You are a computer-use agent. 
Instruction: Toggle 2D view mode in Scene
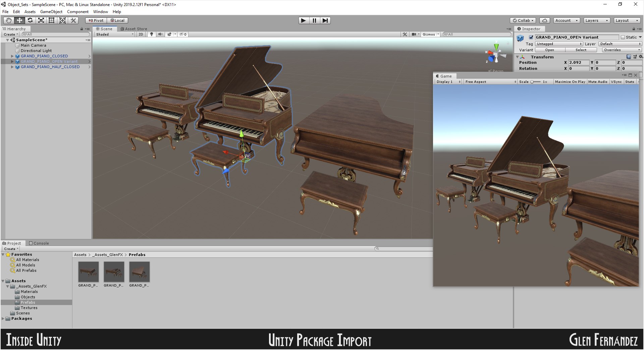click(x=141, y=34)
